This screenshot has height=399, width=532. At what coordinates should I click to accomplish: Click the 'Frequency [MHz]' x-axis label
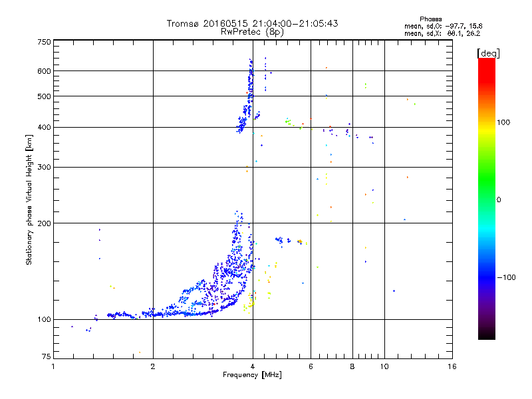pyautogui.click(x=252, y=375)
